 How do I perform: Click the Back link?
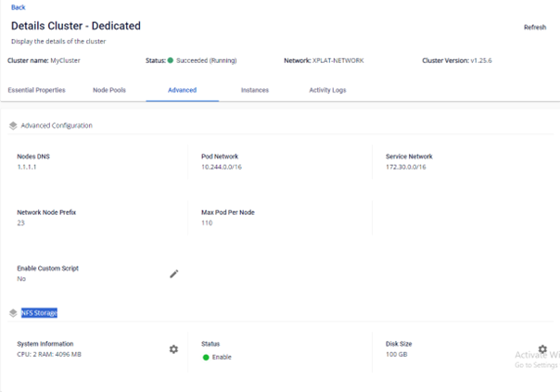pyautogui.click(x=18, y=7)
